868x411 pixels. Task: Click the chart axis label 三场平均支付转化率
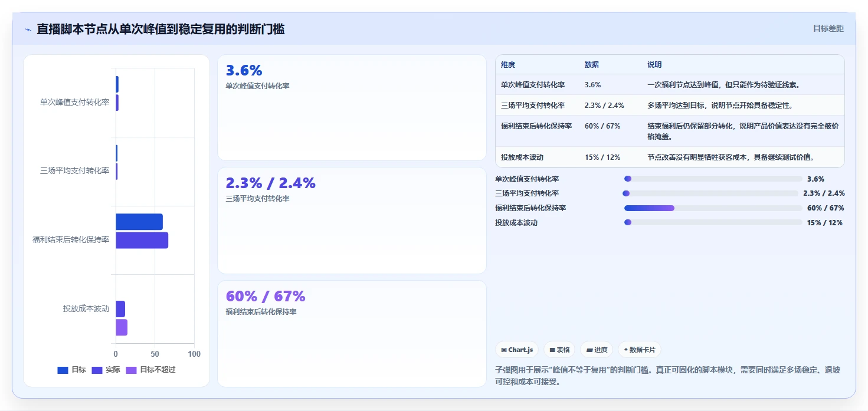pos(74,170)
